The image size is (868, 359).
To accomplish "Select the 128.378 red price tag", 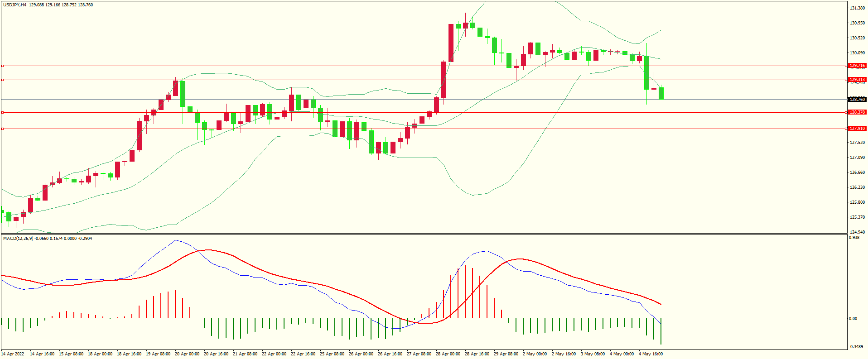I will 857,112.
